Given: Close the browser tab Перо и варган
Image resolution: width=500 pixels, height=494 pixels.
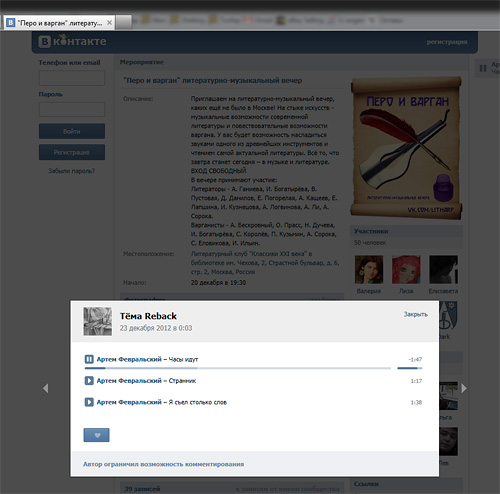Looking at the screenshot, I should (x=109, y=23).
